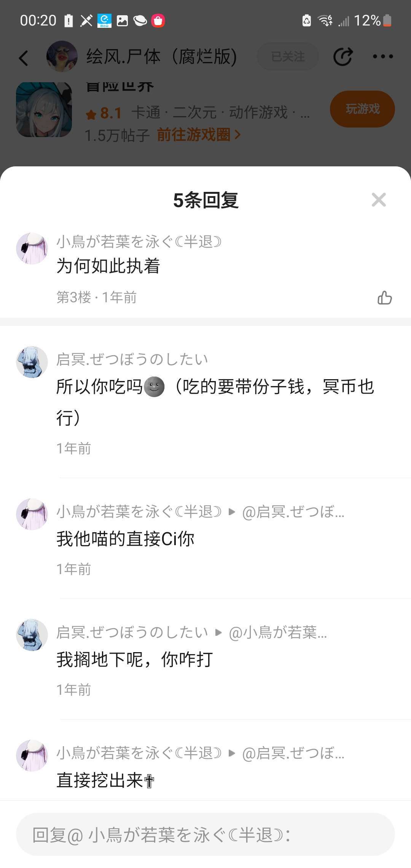Open 启冥 avatar on 所以你吃吗 reply
Viewport: 411px width, 868px height.
pos(32,362)
